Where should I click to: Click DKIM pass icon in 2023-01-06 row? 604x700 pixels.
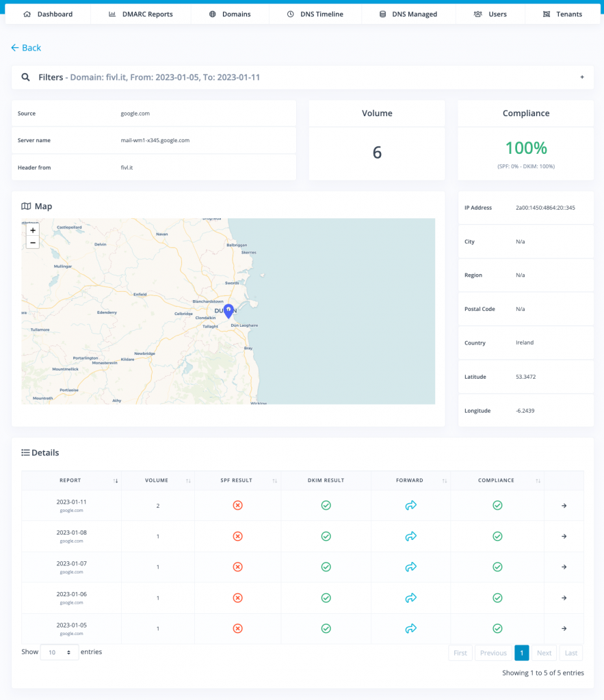(326, 597)
